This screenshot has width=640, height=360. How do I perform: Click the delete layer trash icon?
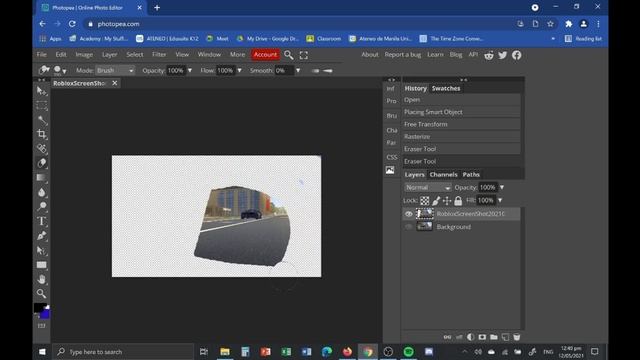pos(517,337)
